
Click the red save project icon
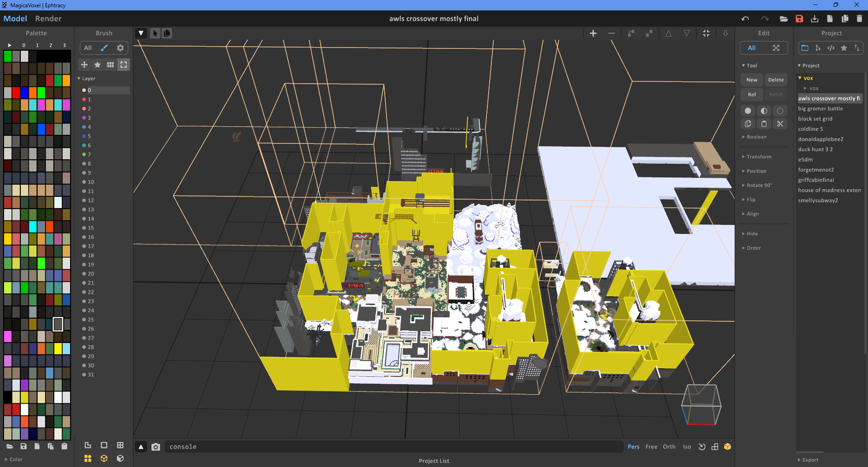pyautogui.click(x=799, y=19)
